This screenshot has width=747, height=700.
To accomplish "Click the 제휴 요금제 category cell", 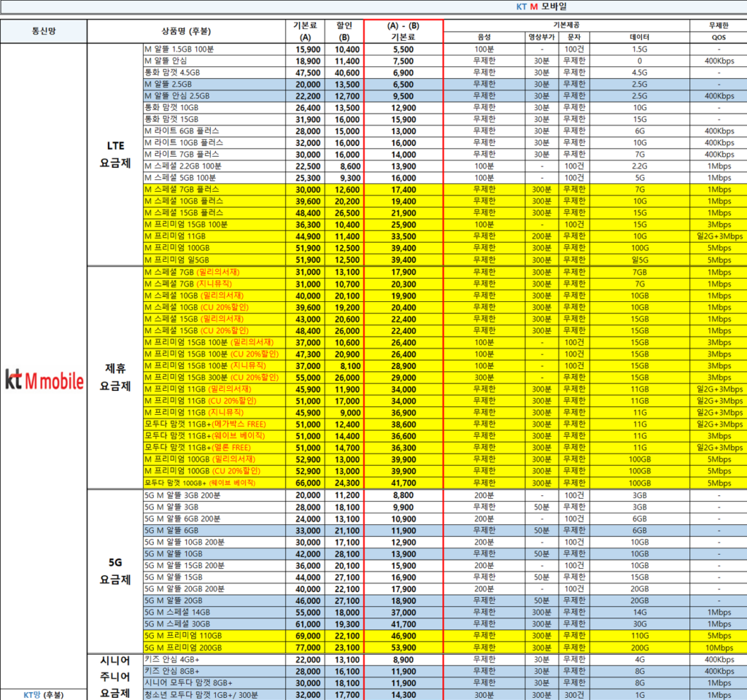I will [x=115, y=377].
